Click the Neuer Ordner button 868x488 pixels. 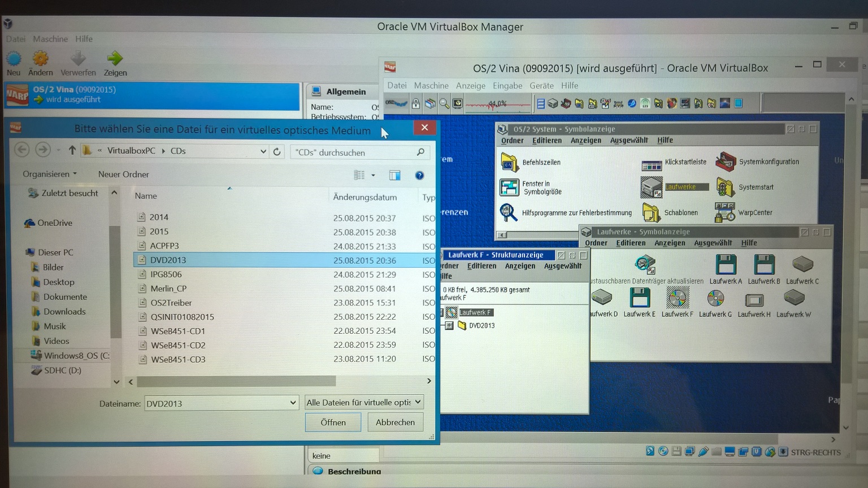pyautogui.click(x=124, y=174)
